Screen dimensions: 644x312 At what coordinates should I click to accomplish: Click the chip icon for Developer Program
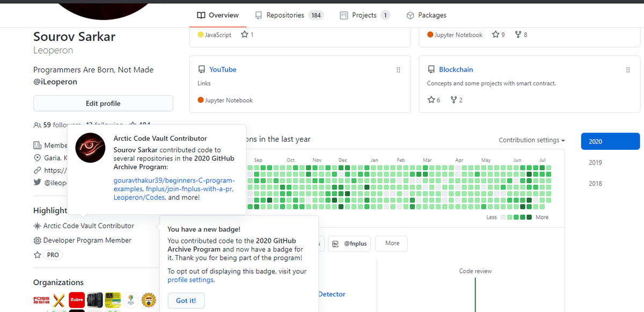pos(37,241)
